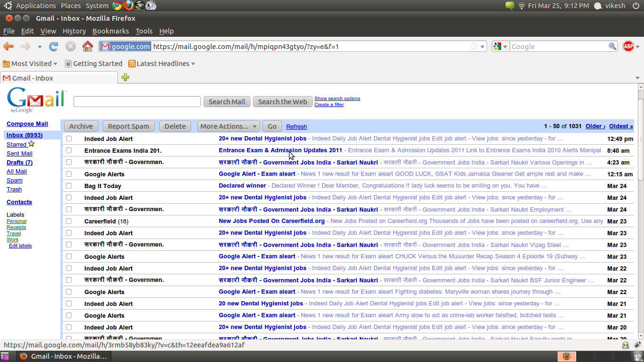Click the Archive button
The height and width of the screenshot is (362, 644).
81,126
